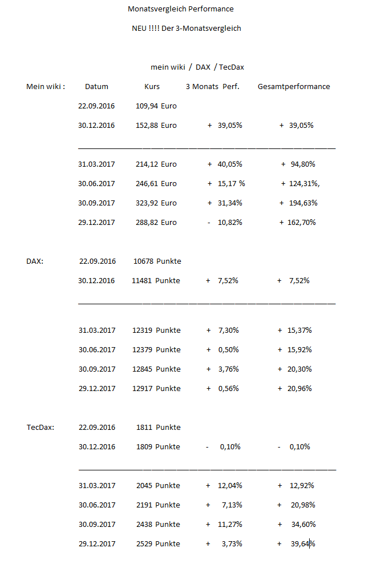The height and width of the screenshot is (588, 385).
Task: Click the "TecDax:" section label
Action: point(40,428)
